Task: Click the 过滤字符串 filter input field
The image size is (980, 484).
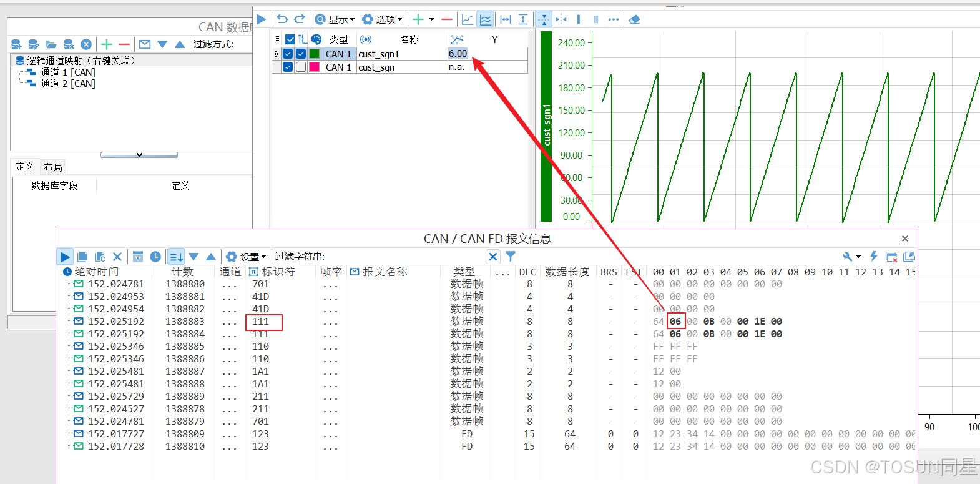Action: (x=404, y=257)
